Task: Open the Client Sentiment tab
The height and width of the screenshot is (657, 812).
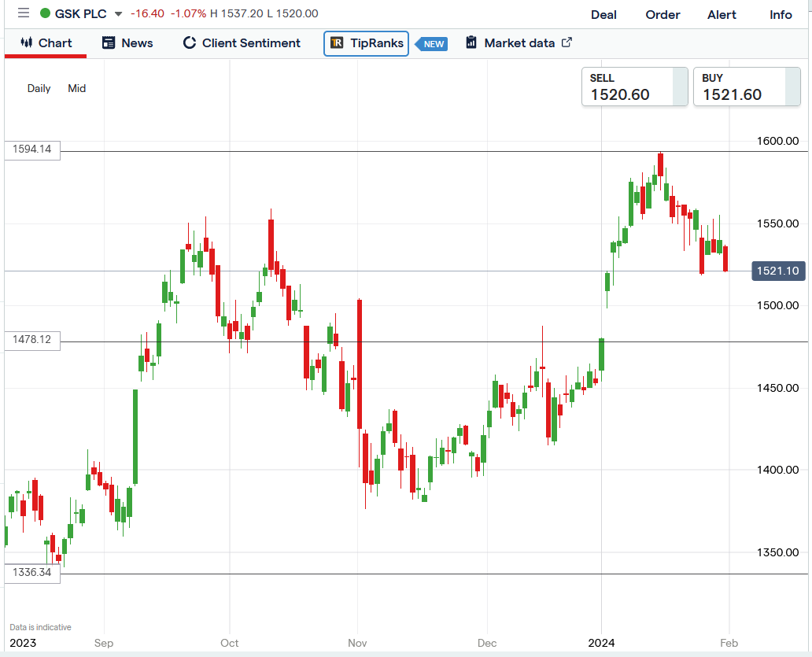Action: click(x=242, y=43)
